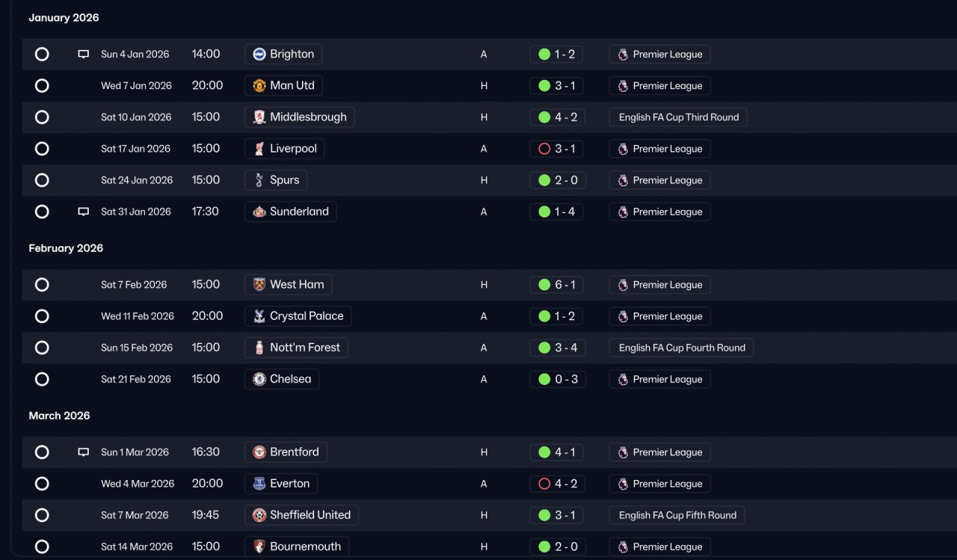The width and height of the screenshot is (957, 560).
Task: Click the Crystal Palace eagle badge
Action: [259, 316]
